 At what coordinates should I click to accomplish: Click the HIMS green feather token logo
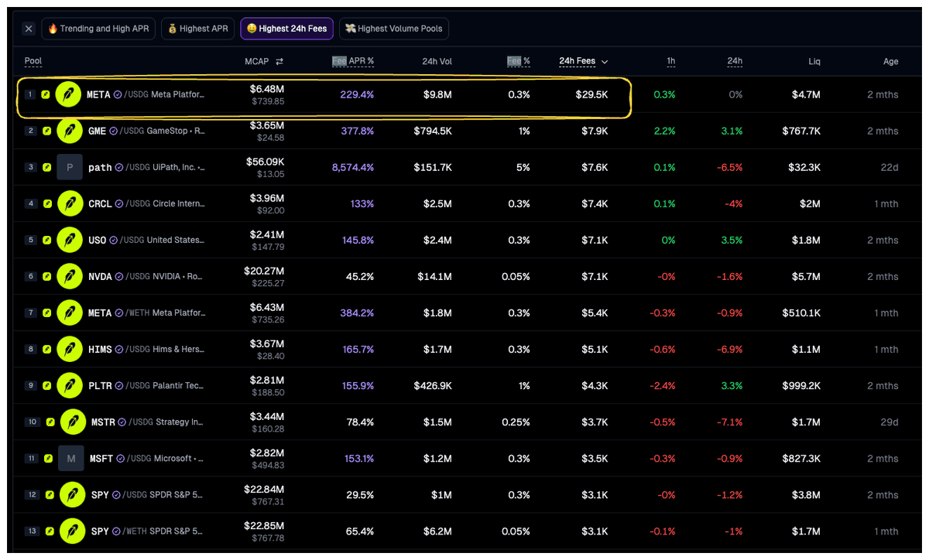pos(70,349)
